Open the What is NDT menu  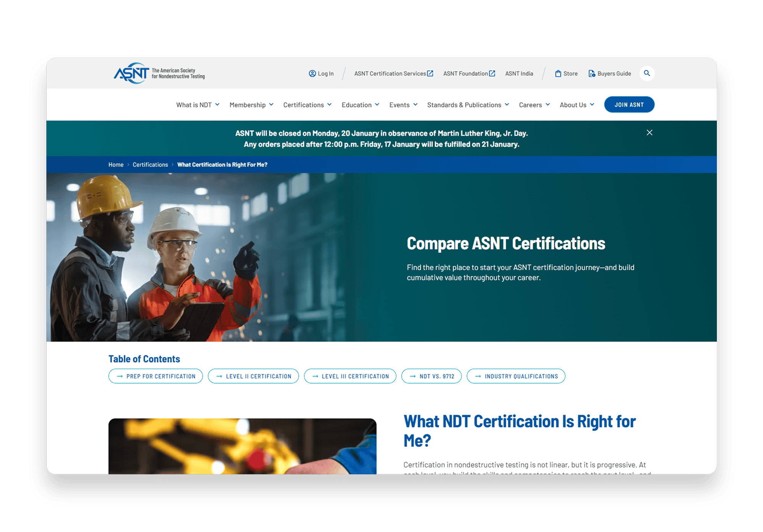pyautogui.click(x=198, y=105)
